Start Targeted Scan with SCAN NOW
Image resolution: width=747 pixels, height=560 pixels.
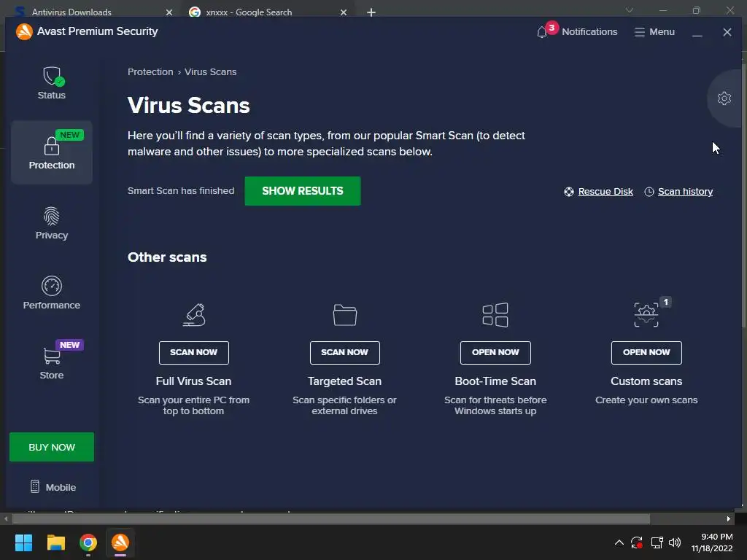345,352
